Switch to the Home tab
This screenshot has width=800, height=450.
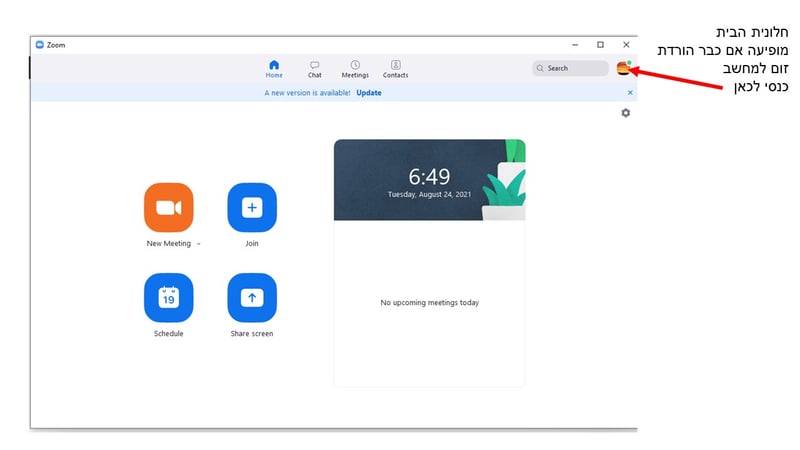pyautogui.click(x=274, y=69)
